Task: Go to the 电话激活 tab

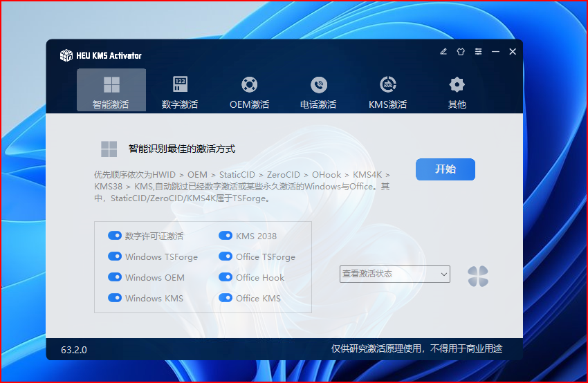Action: pyautogui.click(x=318, y=92)
